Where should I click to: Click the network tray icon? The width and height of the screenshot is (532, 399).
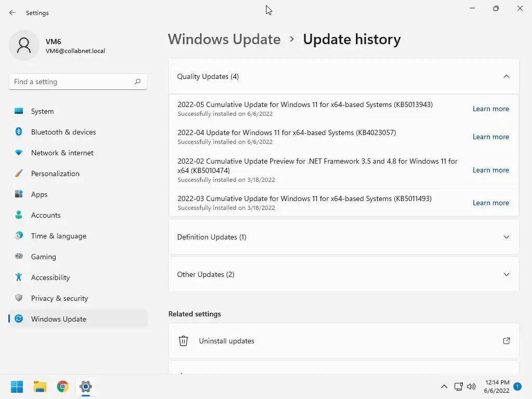458,387
